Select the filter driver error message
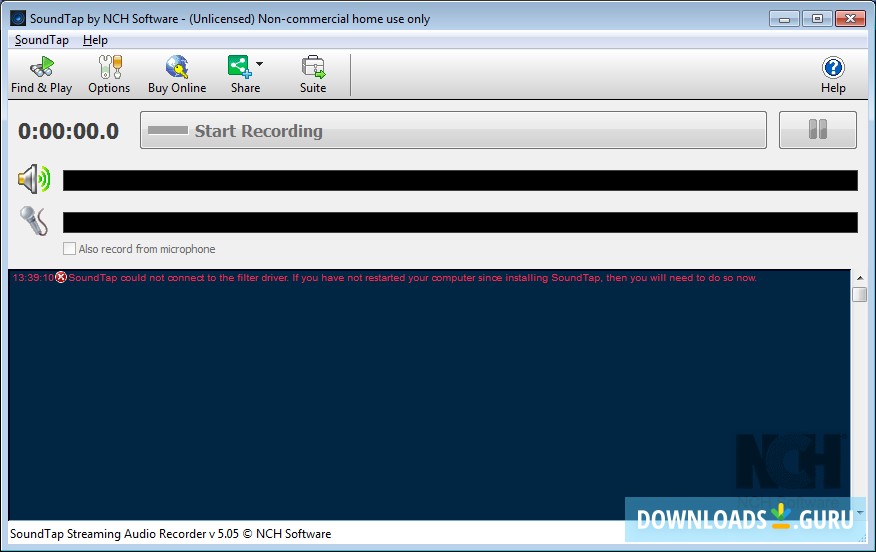 (412, 278)
